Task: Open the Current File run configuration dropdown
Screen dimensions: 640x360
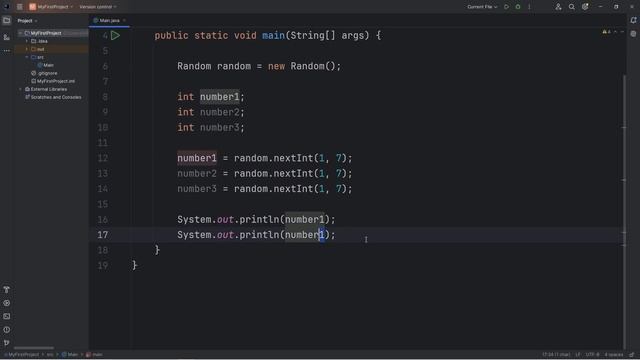Action: click(482, 7)
